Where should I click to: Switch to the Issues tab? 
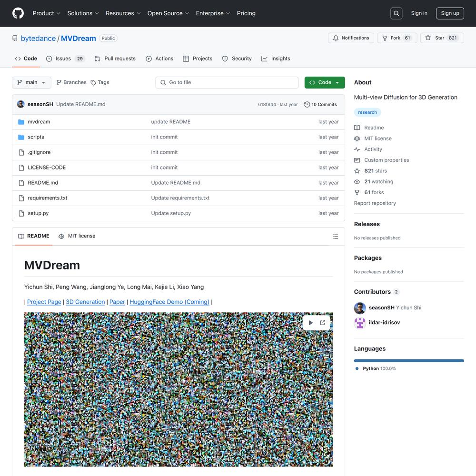[65, 59]
